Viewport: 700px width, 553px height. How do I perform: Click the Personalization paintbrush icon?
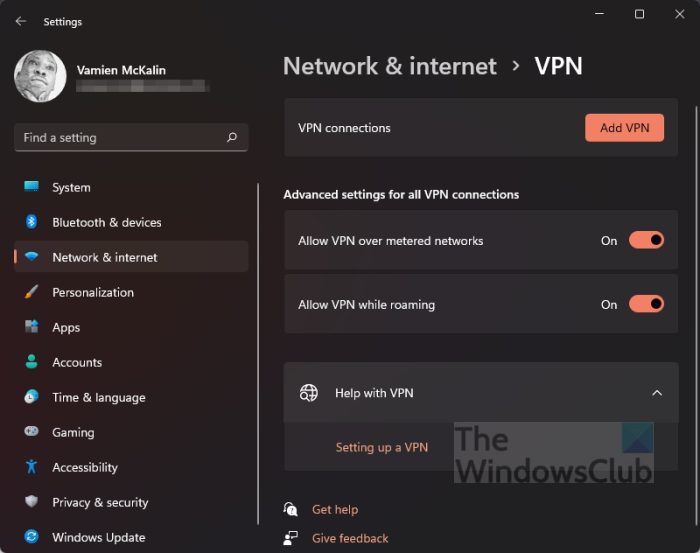32,292
